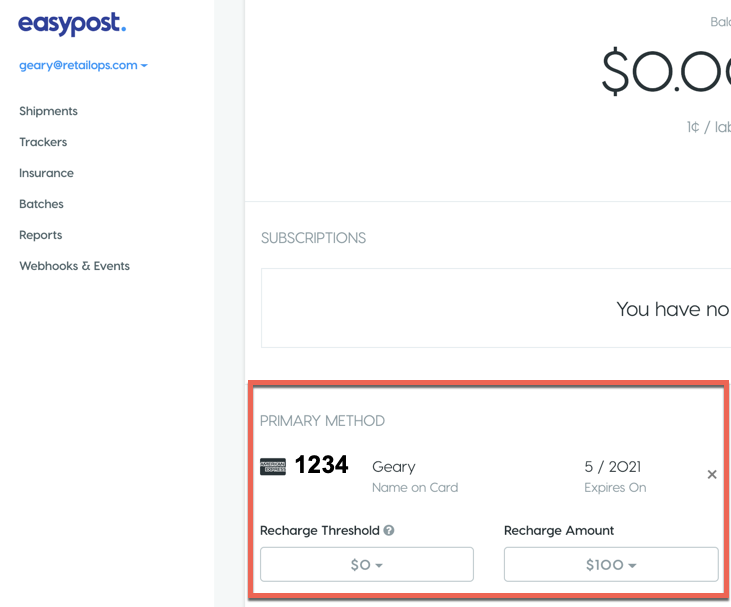Click the card number ending 1234
Screen dimensions: 731x607
tap(321, 465)
